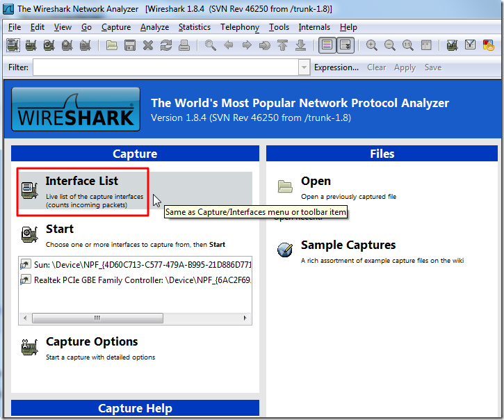Go to packet number toolbar icon
The width and height of the screenshot is (504, 420).
pos(265,45)
